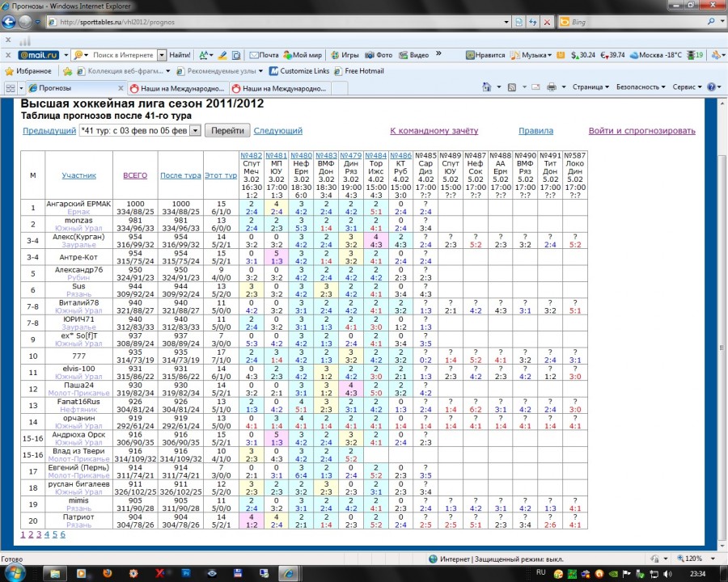Click the Refresh page icon
The width and height of the screenshot is (728, 582).
(x=531, y=23)
